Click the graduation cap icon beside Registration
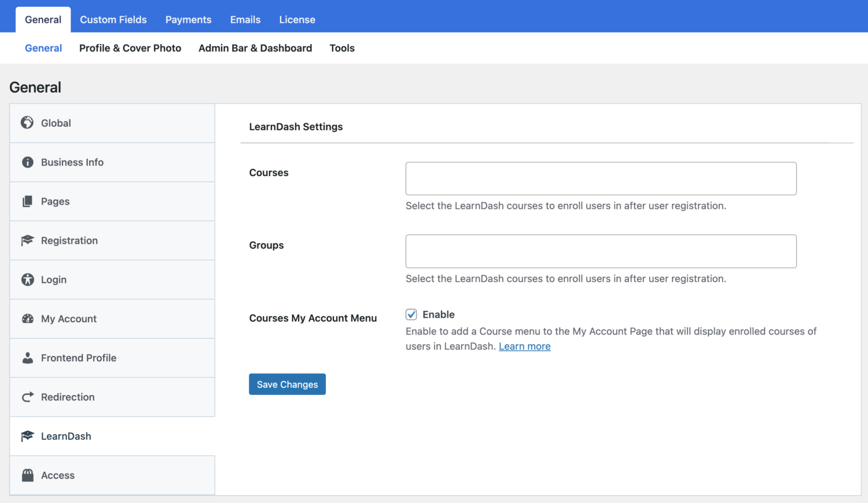The height and width of the screenshot is (503, 868). [x=27, y=240]
